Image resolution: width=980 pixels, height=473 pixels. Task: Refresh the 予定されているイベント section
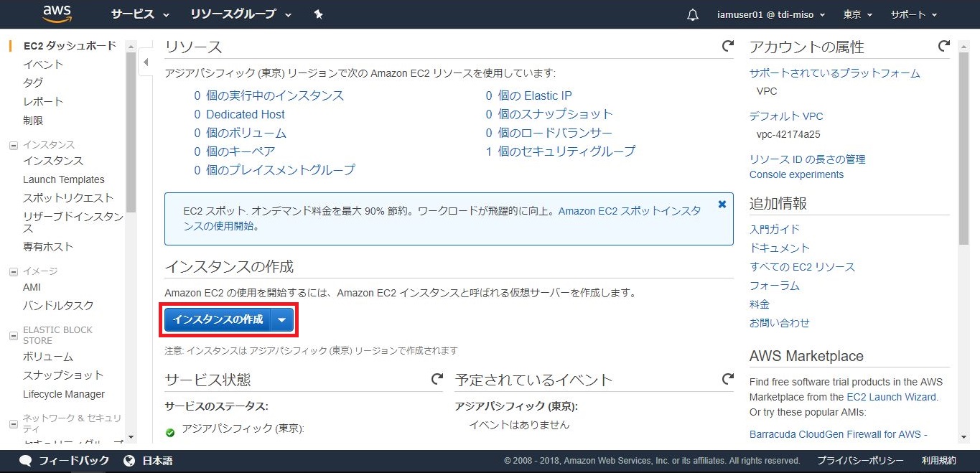coord(727,379)
